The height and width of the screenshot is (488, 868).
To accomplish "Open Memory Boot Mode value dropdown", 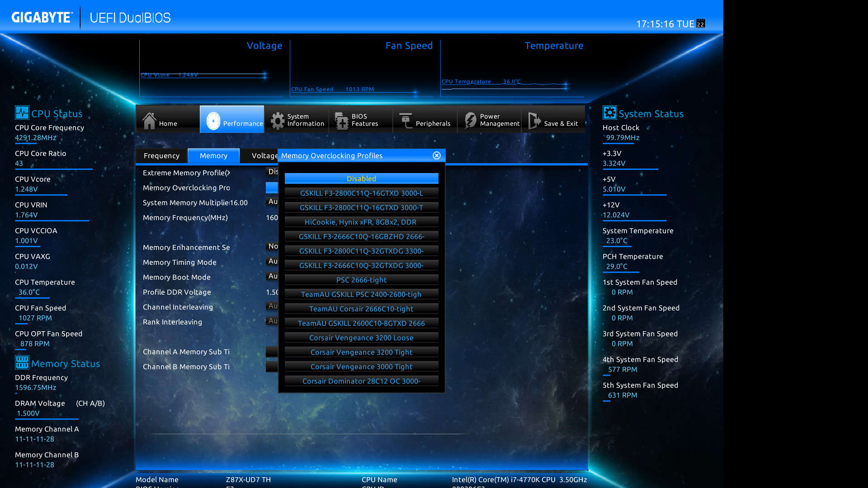I will point(272,276).
